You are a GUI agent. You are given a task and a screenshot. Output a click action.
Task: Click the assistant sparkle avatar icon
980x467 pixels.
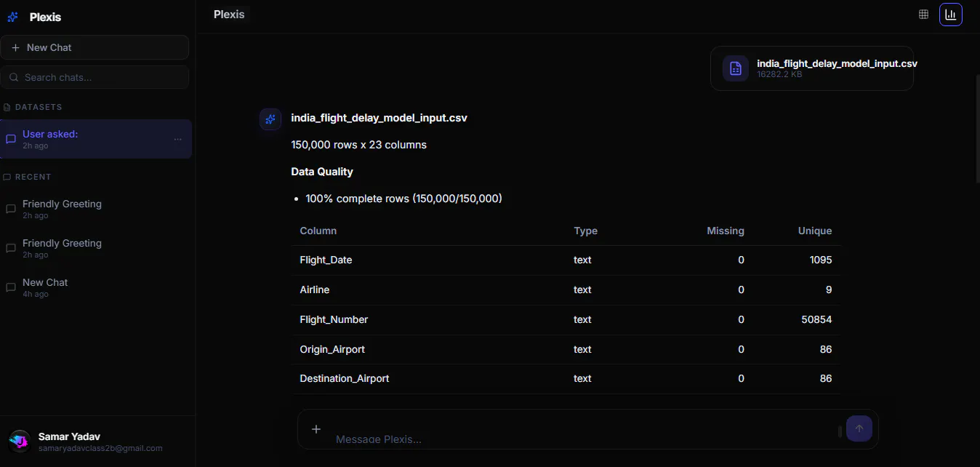point(270,119)
